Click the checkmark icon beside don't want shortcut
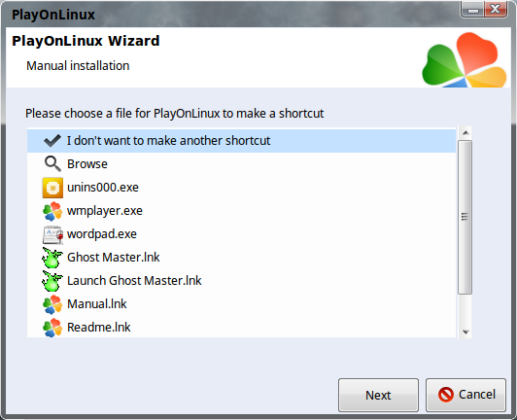 point(52,141)
